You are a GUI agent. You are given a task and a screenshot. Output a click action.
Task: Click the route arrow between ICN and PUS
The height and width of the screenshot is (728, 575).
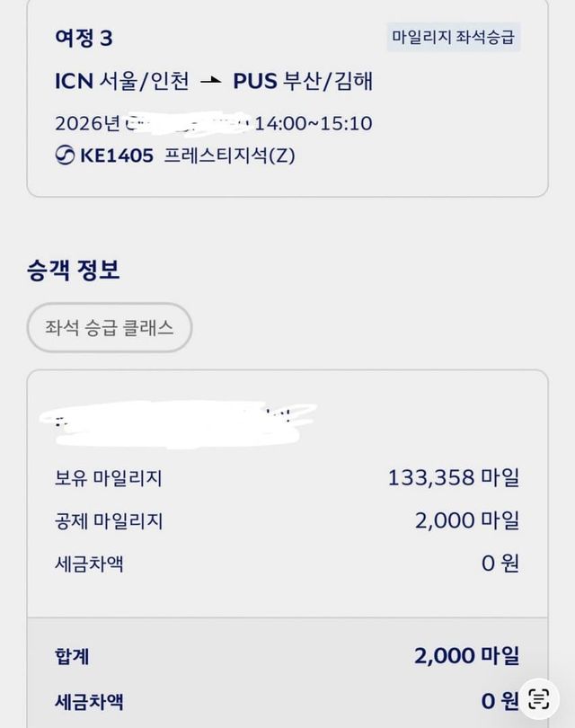tap(210, 82)
